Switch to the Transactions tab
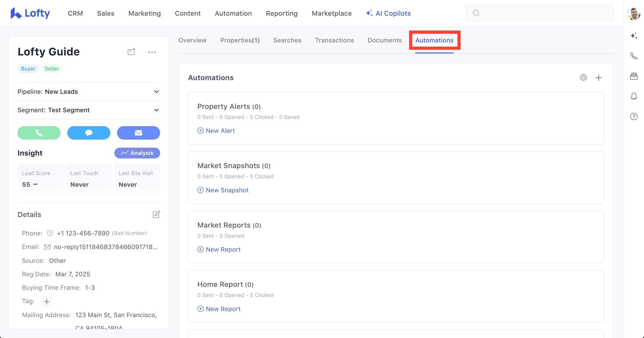This screenshot has height=338, width=644. 334,40
